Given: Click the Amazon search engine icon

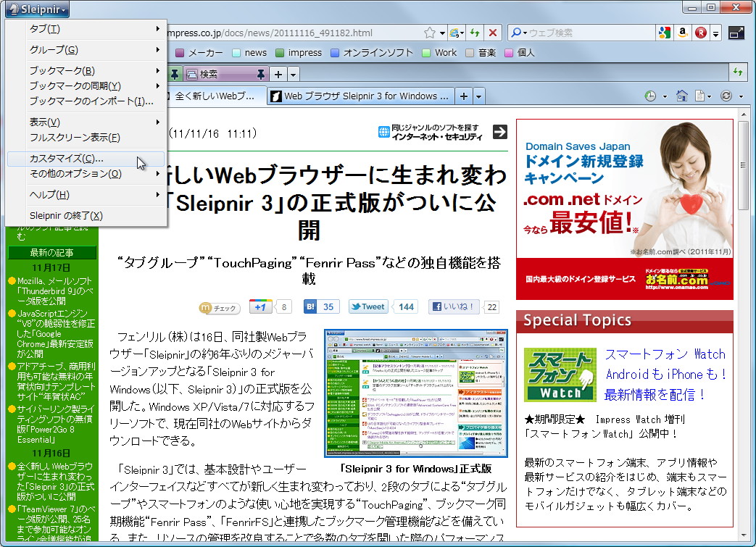Looking at the screenshot, I should pyautogui.click(x=682, y=33).
